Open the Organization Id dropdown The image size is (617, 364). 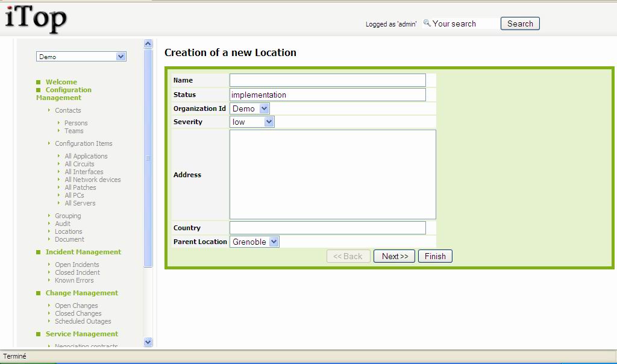click(x=249, y=108)
